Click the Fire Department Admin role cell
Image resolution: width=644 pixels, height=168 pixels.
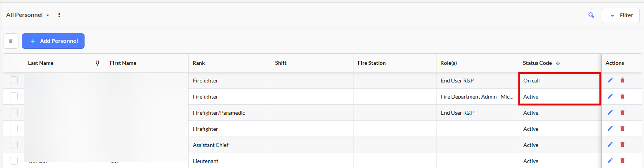(476, 97)
